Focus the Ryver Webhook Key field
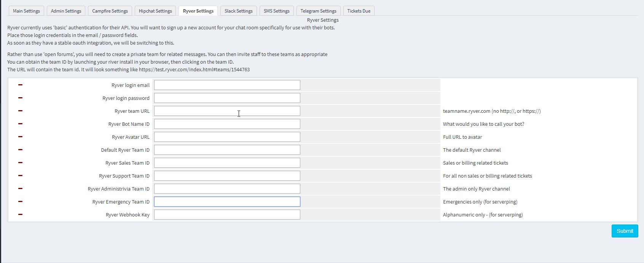644x263 pixels. pyautogui.click(x=227, y=215)
